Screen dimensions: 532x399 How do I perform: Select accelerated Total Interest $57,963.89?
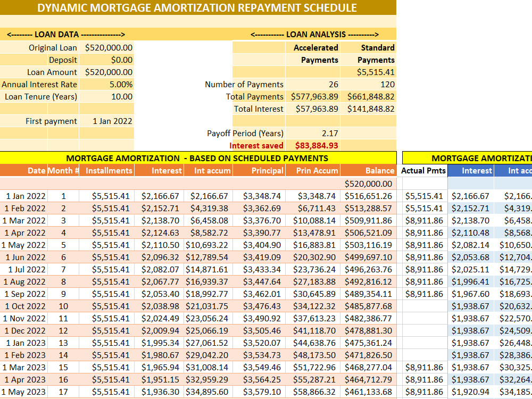(x=313, y=109)
